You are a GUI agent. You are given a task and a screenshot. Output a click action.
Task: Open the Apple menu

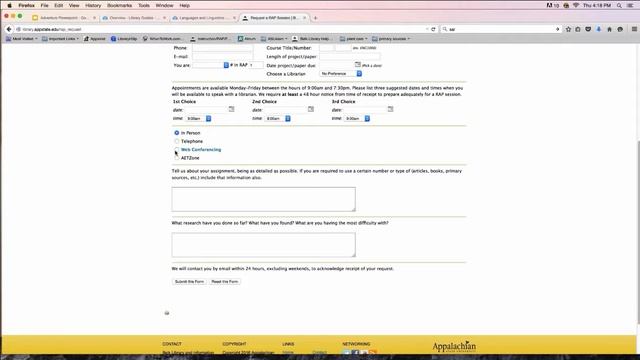tap(9, 5)
